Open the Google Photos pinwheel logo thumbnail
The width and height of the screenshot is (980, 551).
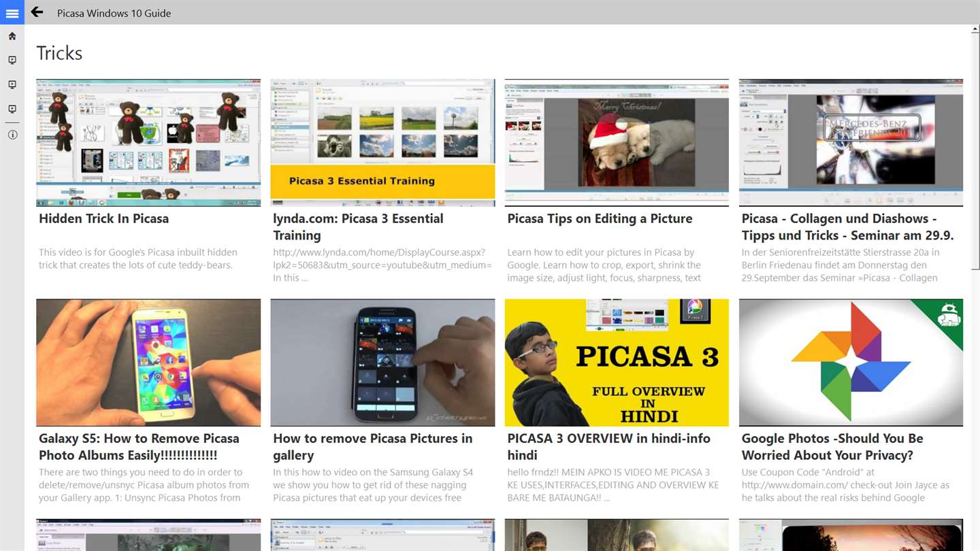click(x=851, y=363)
